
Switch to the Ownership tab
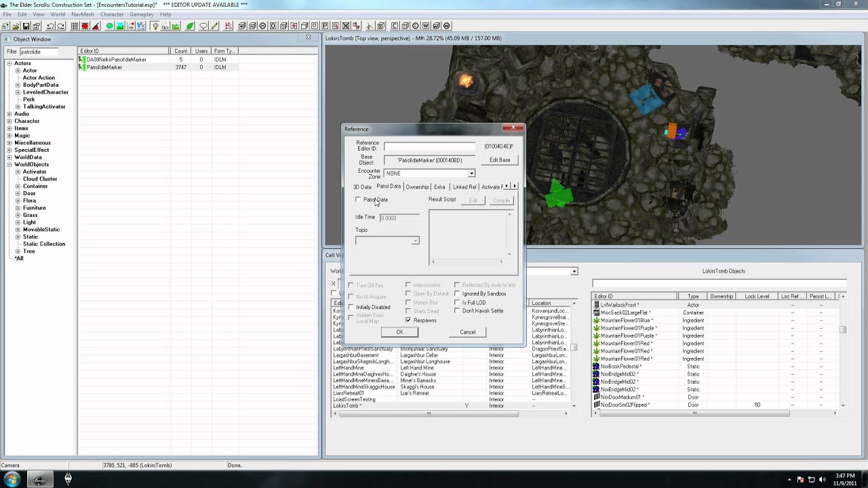pyautogui.click(x=417, y=187)
